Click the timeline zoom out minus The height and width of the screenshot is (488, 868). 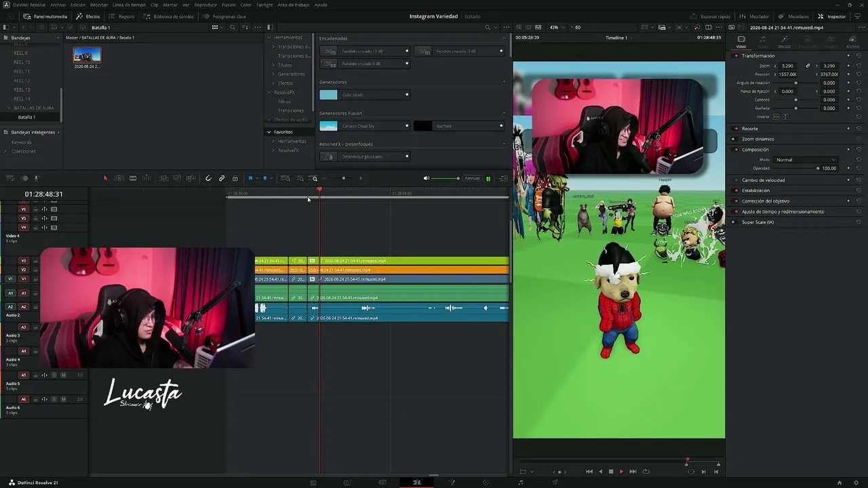click(x=325, y=178)
